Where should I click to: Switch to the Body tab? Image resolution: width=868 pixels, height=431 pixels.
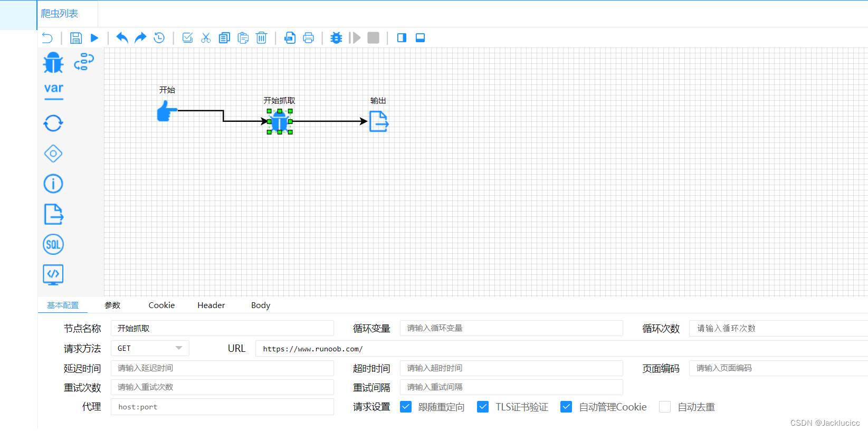(261, 305)
